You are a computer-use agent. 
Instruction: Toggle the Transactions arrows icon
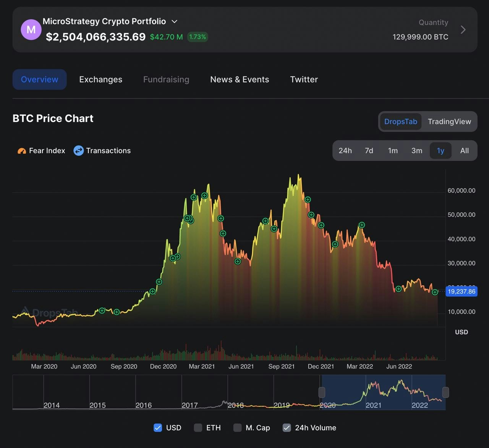(x=78, y=151)
